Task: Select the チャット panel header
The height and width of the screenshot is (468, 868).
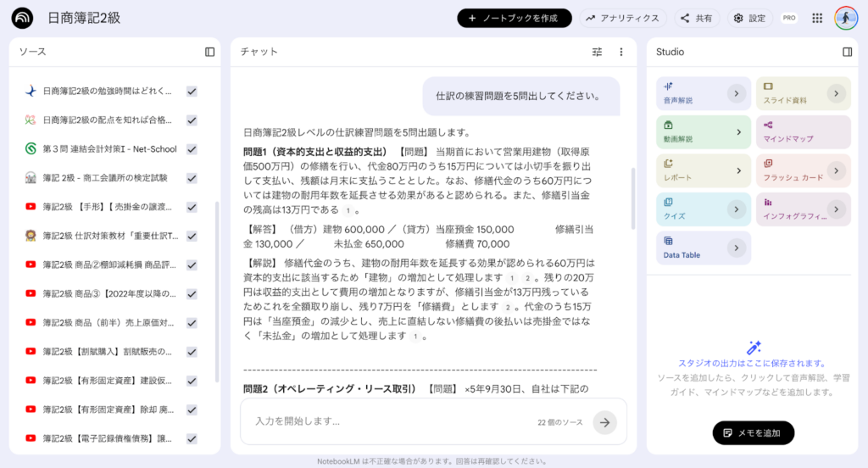Action: coord(259,52)
